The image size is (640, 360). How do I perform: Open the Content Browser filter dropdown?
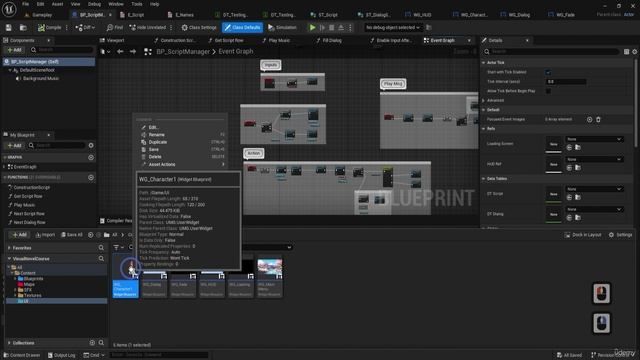[x=119, y=247]
